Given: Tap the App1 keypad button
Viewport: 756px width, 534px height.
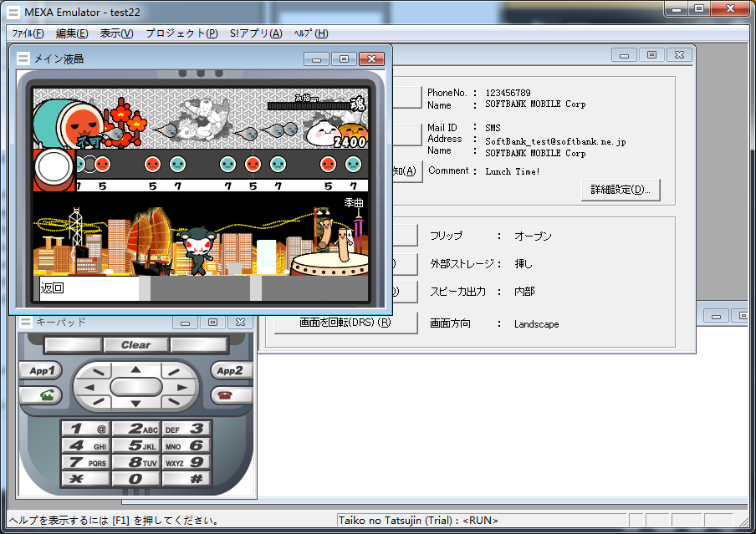Looking at the screenshot, I should point(42,370).
